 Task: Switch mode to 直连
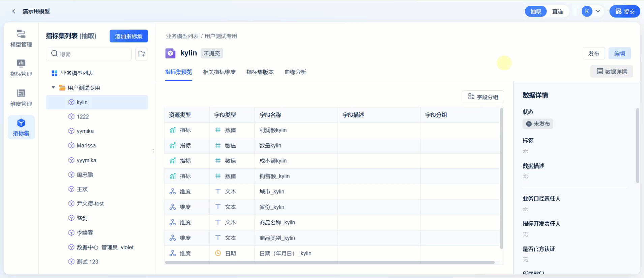coord(557,11)
